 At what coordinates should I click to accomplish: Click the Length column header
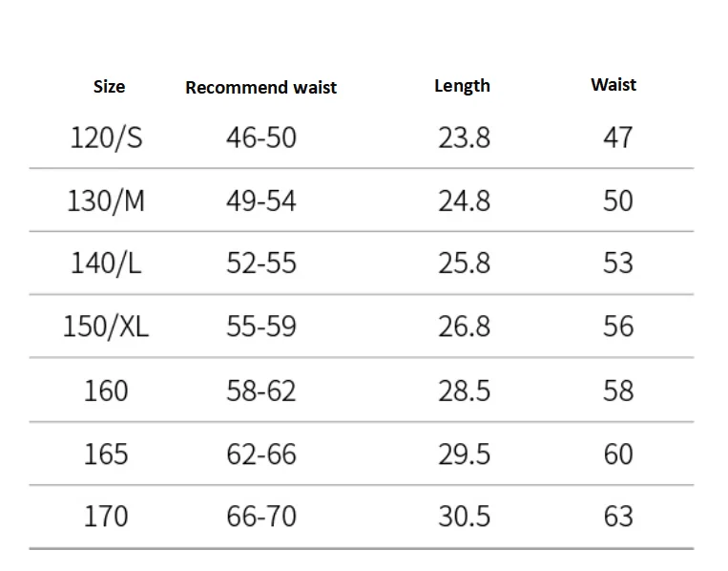point(462,86)
